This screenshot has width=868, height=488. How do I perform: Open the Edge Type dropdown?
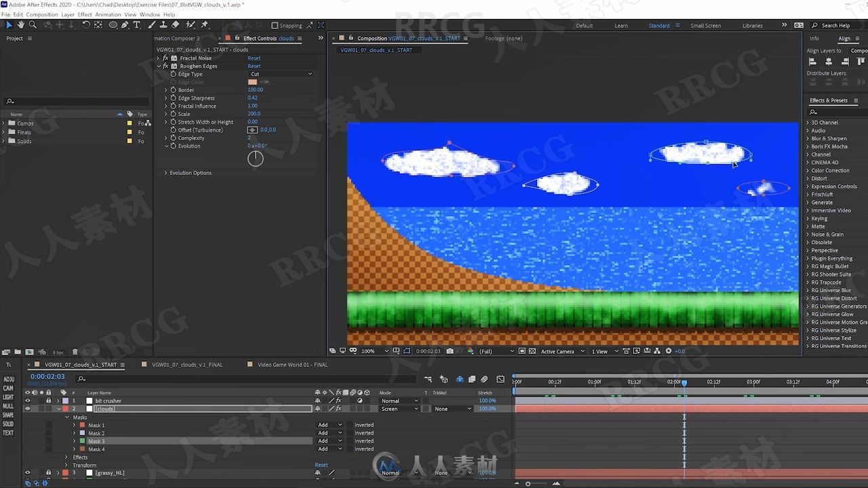coord(281,74)
